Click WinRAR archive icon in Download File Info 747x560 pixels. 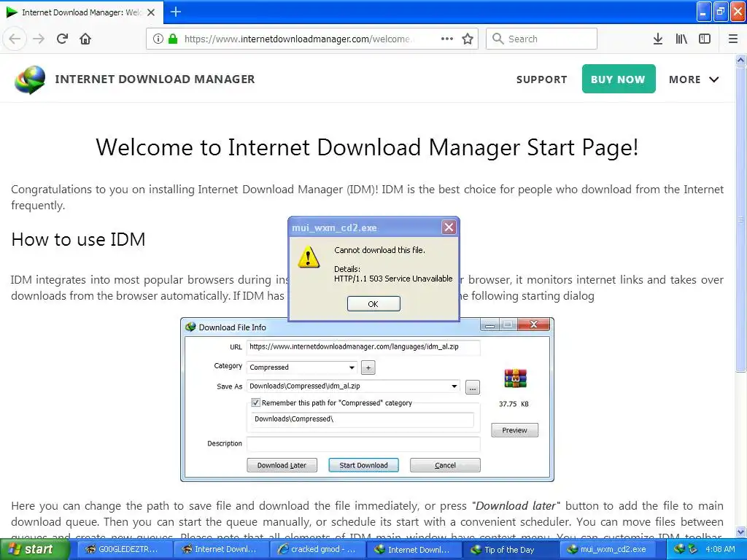[x=515, y=378]
